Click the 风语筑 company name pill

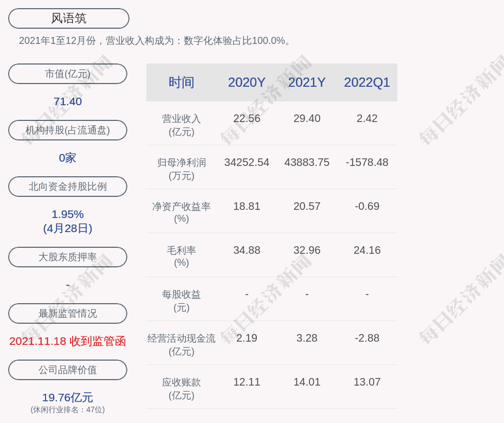coord(69,18)
